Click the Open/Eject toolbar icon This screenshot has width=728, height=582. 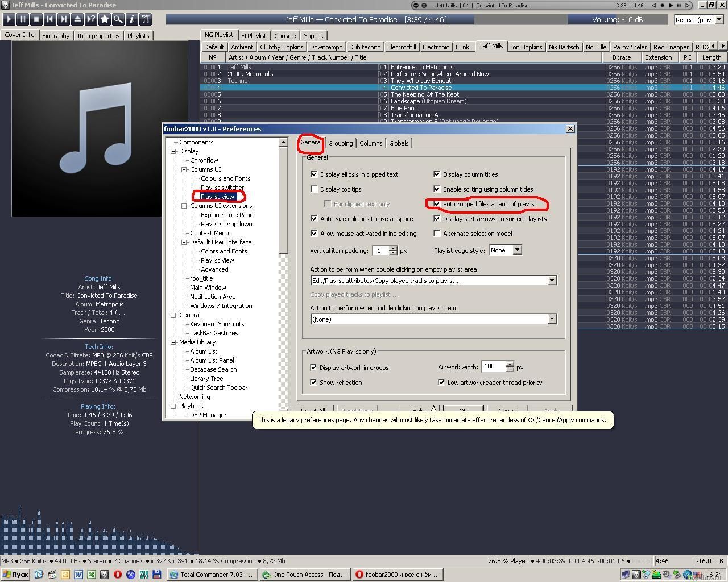[x=77, y=19]
